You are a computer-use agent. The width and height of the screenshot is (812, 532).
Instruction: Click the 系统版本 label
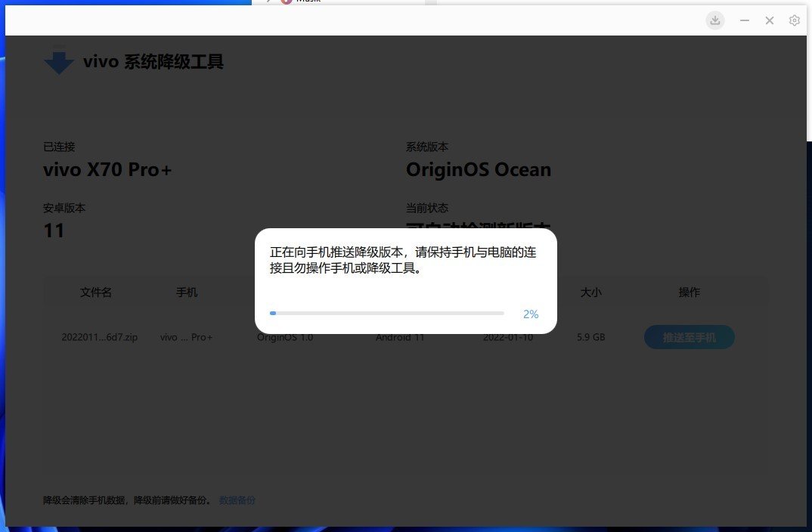point(427,147)
